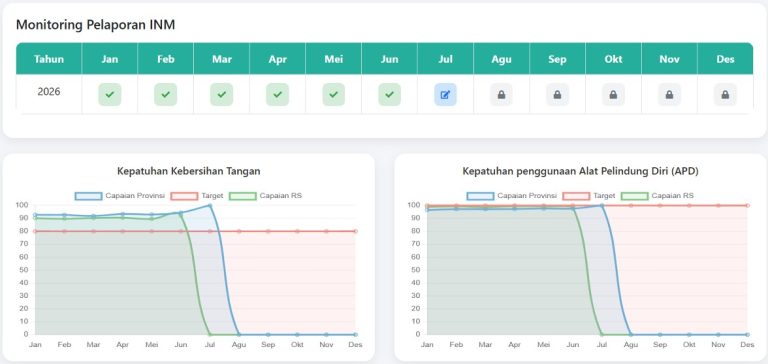Open the March completed report checkmark
768x364 pixels.
[221, 95]
